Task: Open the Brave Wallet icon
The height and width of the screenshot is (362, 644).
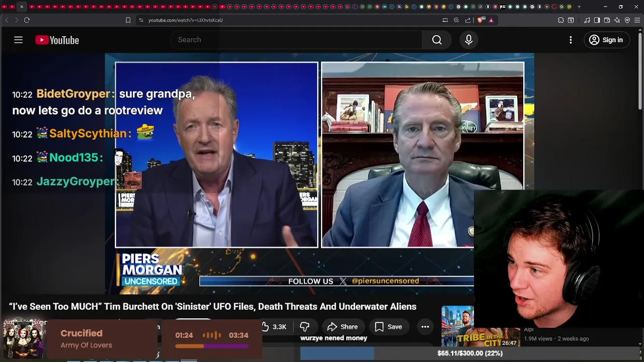Action: (x=607, y=20)
